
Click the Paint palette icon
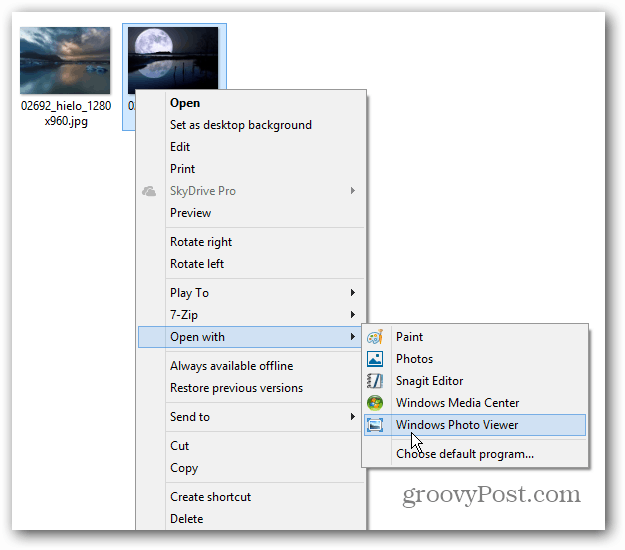coord(375,337)
